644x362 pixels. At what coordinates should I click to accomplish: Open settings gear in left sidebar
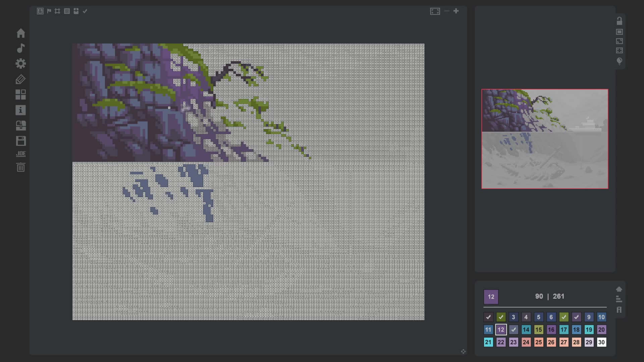pyautogui.click(x=21, y=63)
